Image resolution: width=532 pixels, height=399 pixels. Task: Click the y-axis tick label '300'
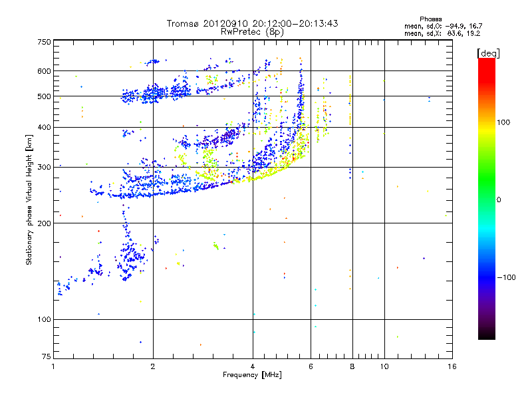coord(45,167)
